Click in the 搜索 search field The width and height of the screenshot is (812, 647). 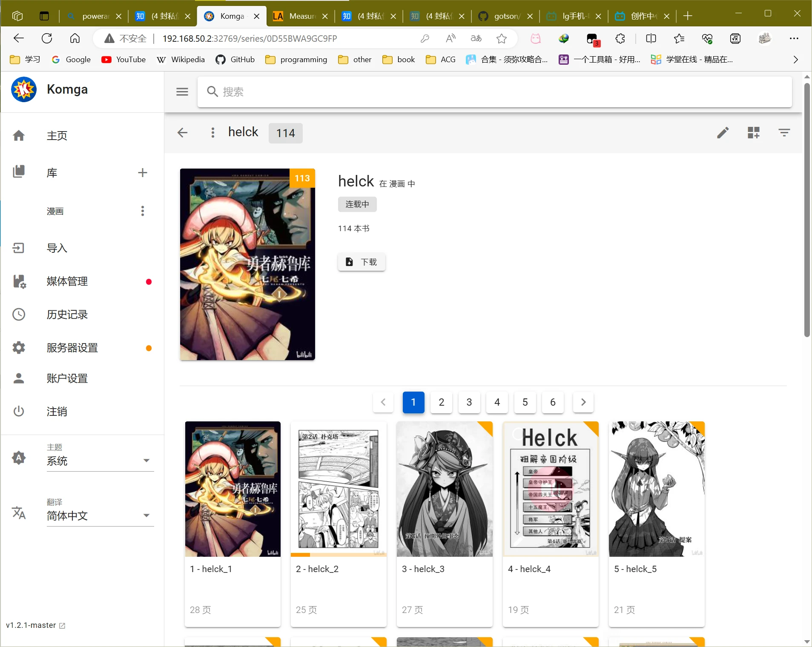click(494, 92)
